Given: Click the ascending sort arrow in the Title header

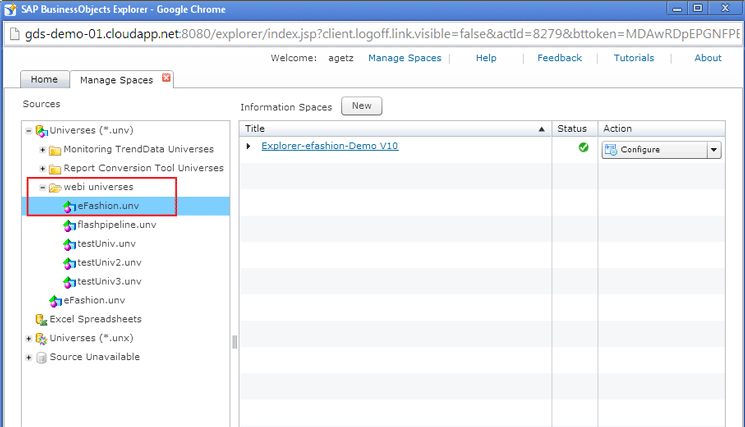Looking at the screenshot, I should coord(541,129).
